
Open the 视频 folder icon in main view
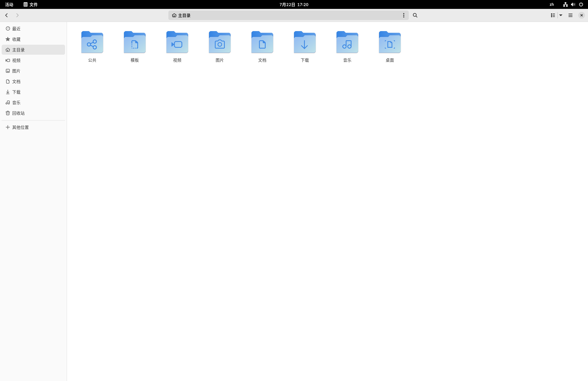pos(177,42)
